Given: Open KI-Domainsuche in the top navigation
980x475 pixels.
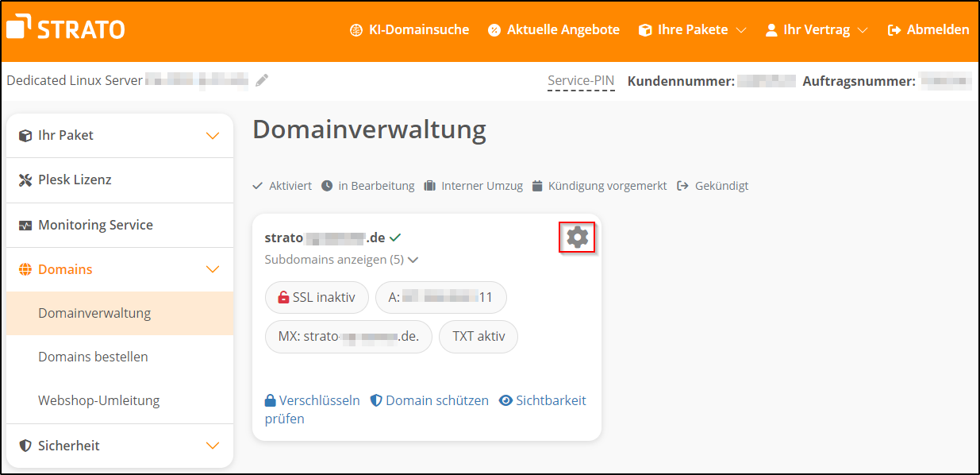Looking at the screenshot, I should coord(409,29).
